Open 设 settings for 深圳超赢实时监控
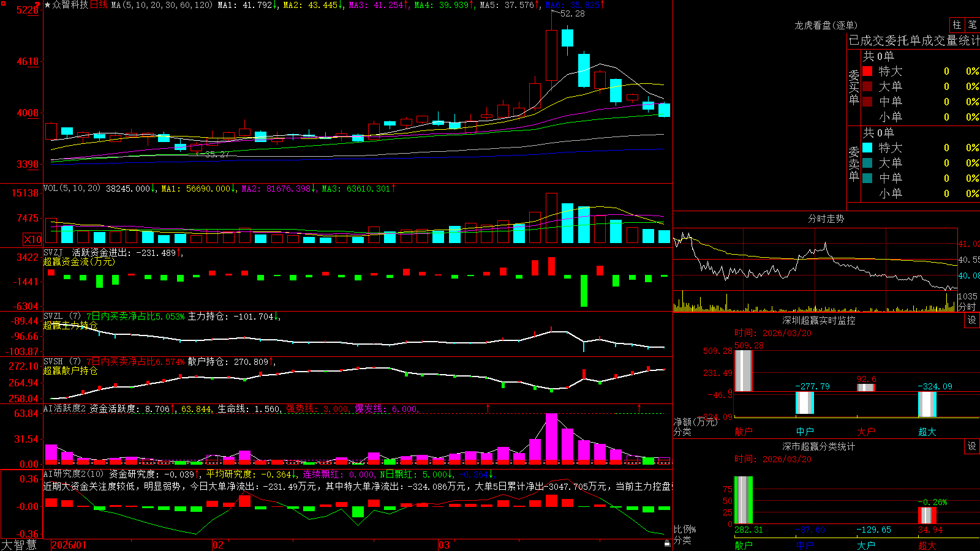Image resolution: width=980 pixels, height=551 pixels. [972, 320]
